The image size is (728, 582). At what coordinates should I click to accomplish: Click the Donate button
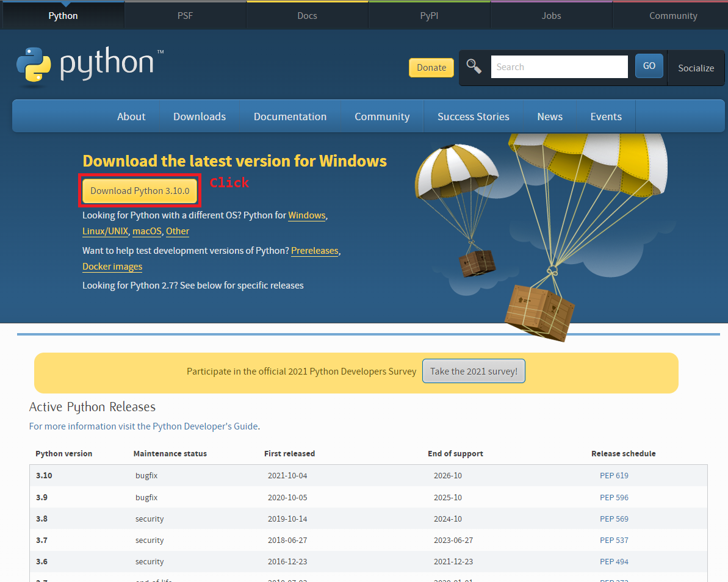point(431,67)
